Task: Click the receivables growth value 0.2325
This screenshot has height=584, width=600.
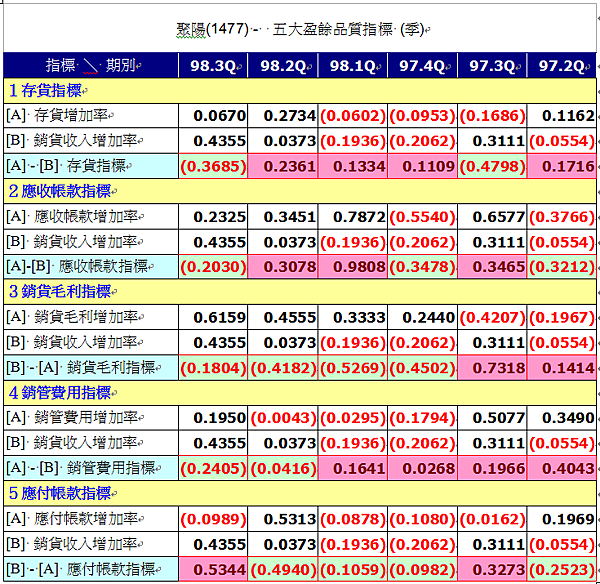Action: pyautogui.click(x=219, y=217)
